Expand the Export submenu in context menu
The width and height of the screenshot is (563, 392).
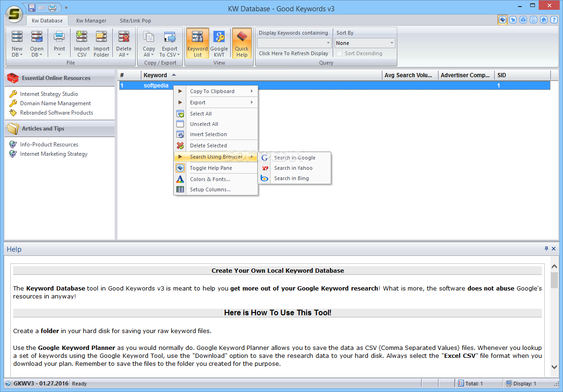tap(216, 102)
